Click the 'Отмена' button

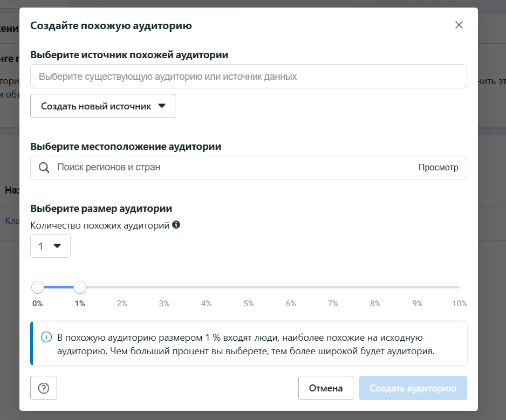pos(325,388)
